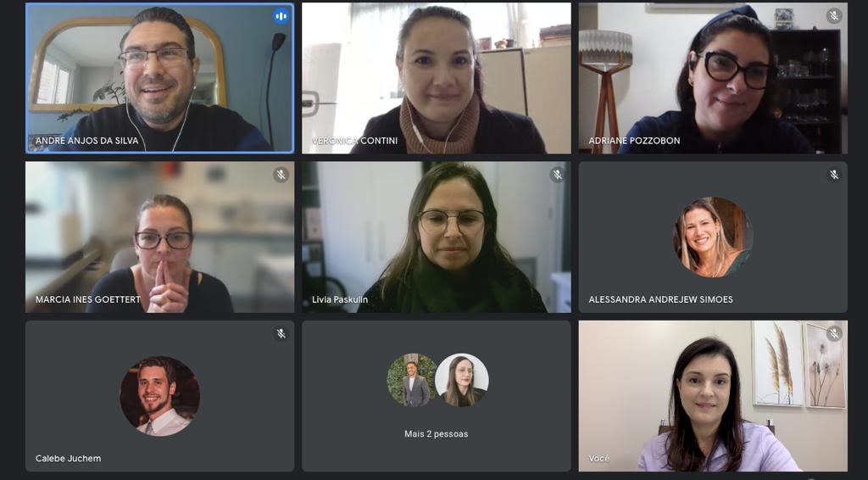Click the MARCIA INES GOETTERT name label

pyautogui.click(x=88, y=299)
